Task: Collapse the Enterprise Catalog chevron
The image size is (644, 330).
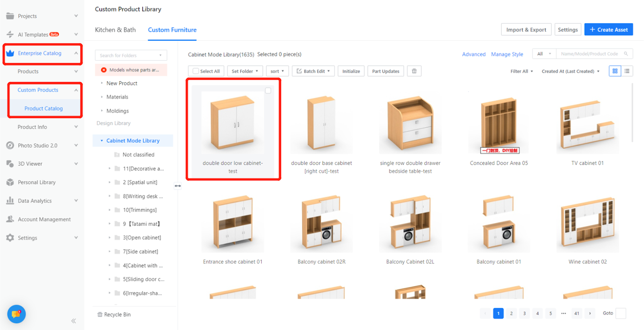Action: coord(76,53)
